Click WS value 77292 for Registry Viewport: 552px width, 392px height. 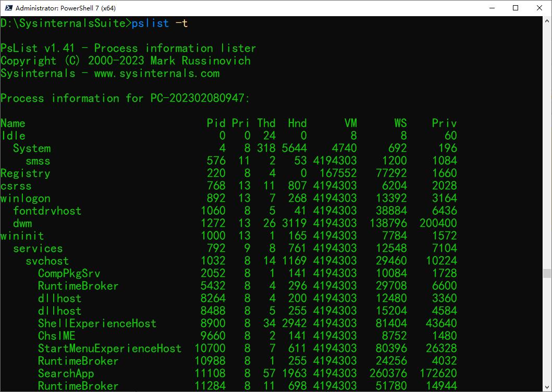391,173
